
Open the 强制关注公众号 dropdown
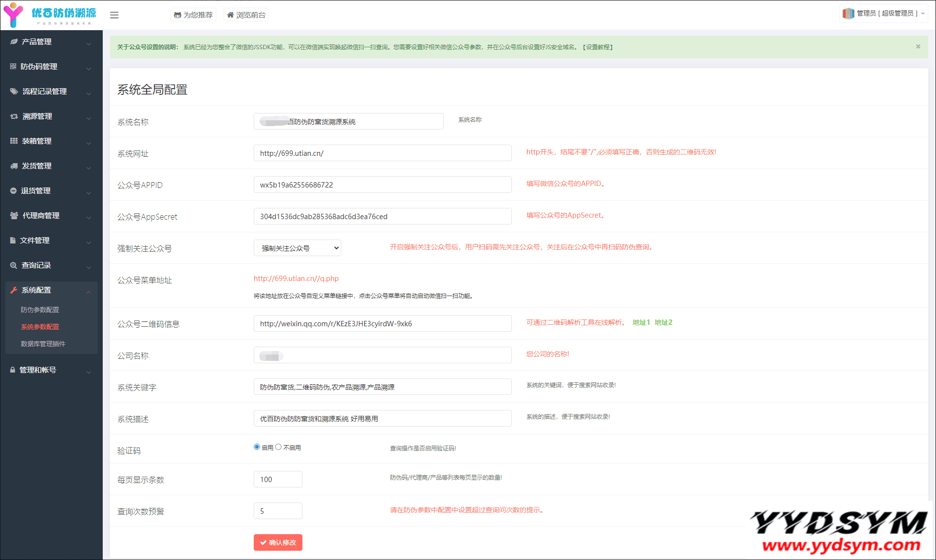pyautogui.click(x=298, y=248)
